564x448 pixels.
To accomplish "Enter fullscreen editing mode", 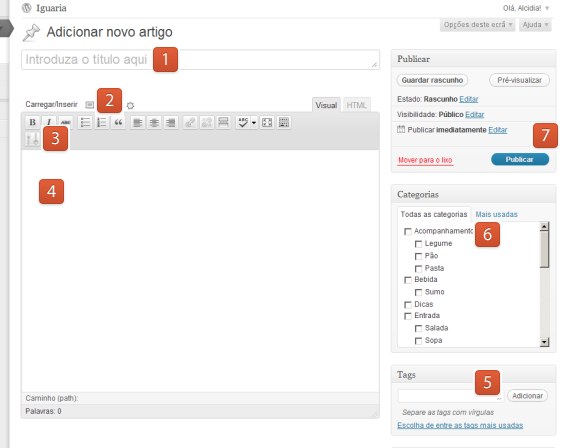I will pos(267,122).
